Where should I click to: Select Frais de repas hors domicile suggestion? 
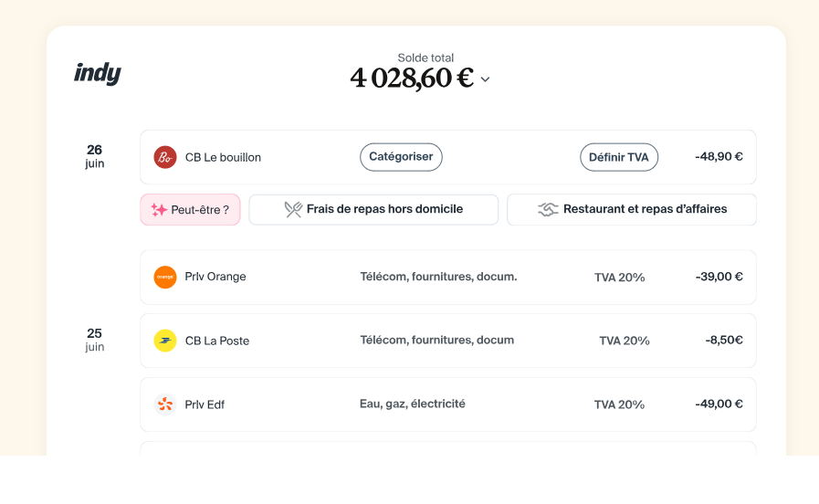[373, 210]
